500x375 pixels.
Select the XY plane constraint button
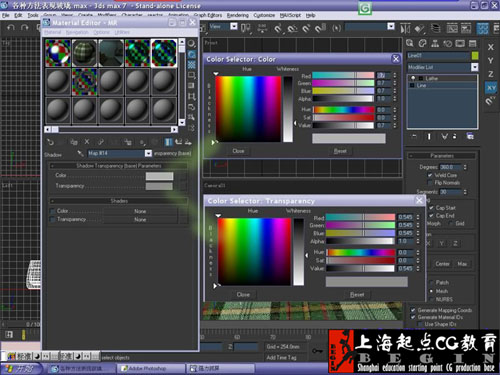click(491, 88)
